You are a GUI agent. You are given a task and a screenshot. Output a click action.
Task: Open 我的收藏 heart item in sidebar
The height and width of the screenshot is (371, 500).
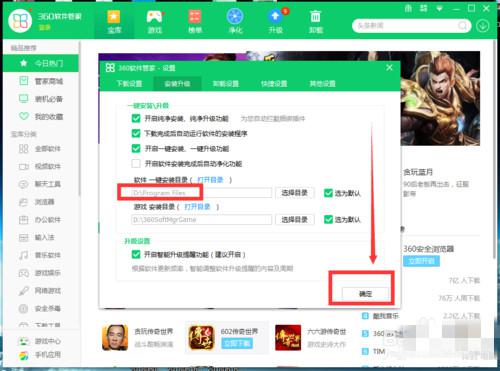click(x=41, y=117)
